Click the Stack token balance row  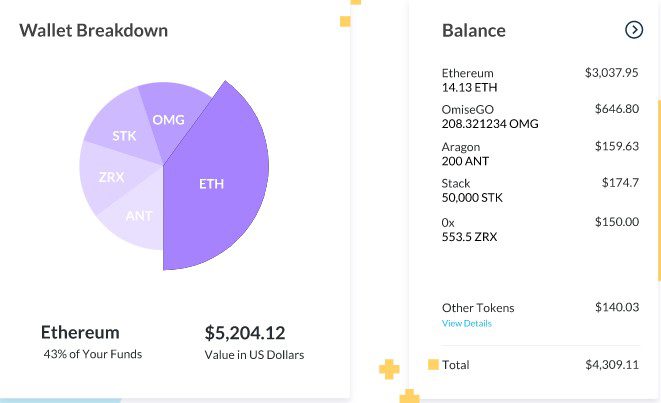coord(540,190)
